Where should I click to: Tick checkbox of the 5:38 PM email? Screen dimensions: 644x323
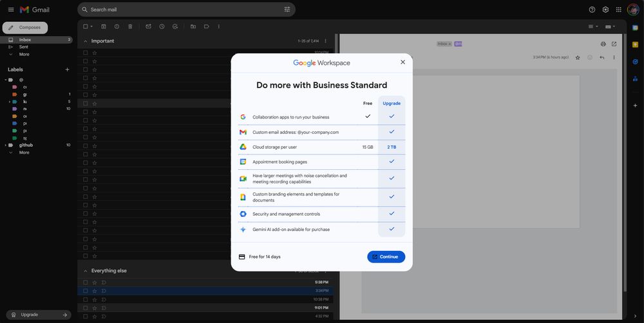pos(86,282)
